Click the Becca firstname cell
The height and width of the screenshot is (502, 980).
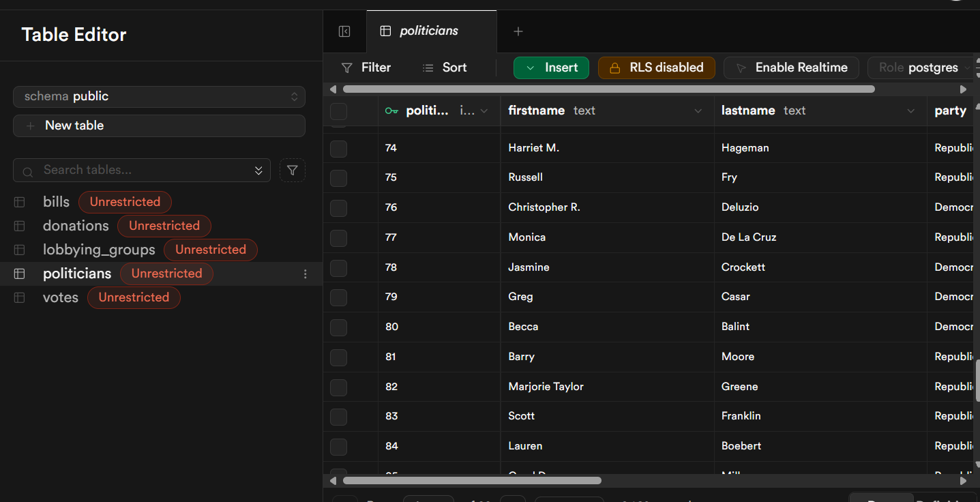click(607, 327)
